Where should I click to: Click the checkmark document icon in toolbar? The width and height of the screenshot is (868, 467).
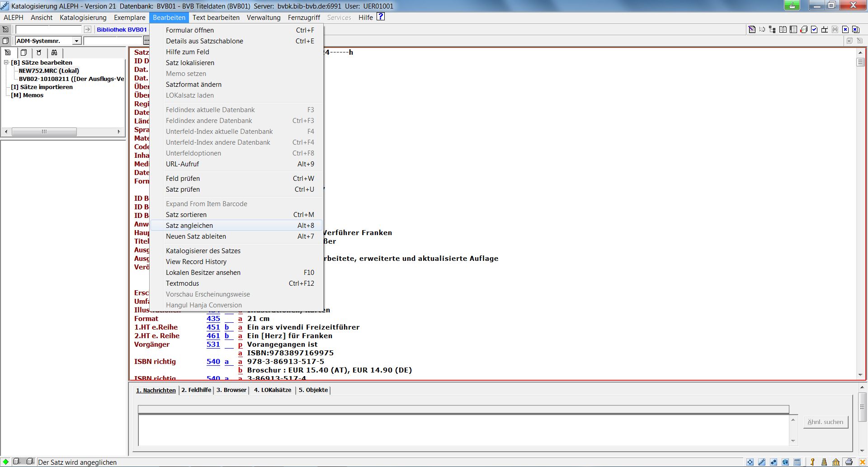814,30
